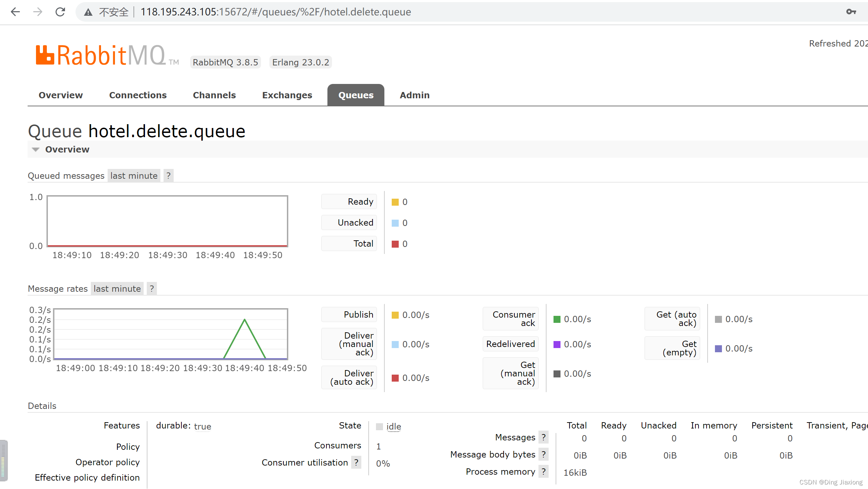Screen dimensions: 868x489
Task: Click the Get (manual ack) label
Action: click(x=511, y=373)
